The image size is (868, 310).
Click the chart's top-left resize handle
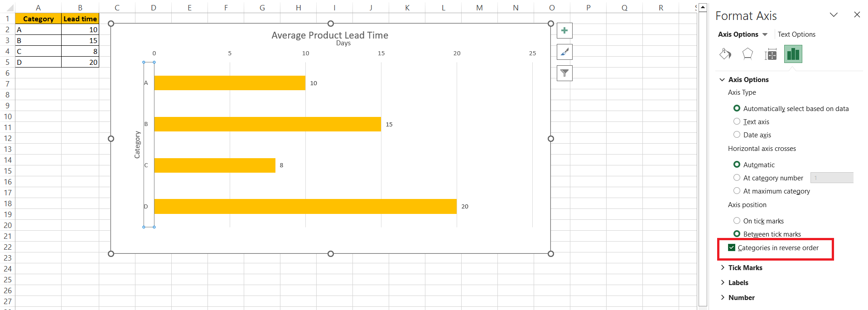click(x=111, y=24)
